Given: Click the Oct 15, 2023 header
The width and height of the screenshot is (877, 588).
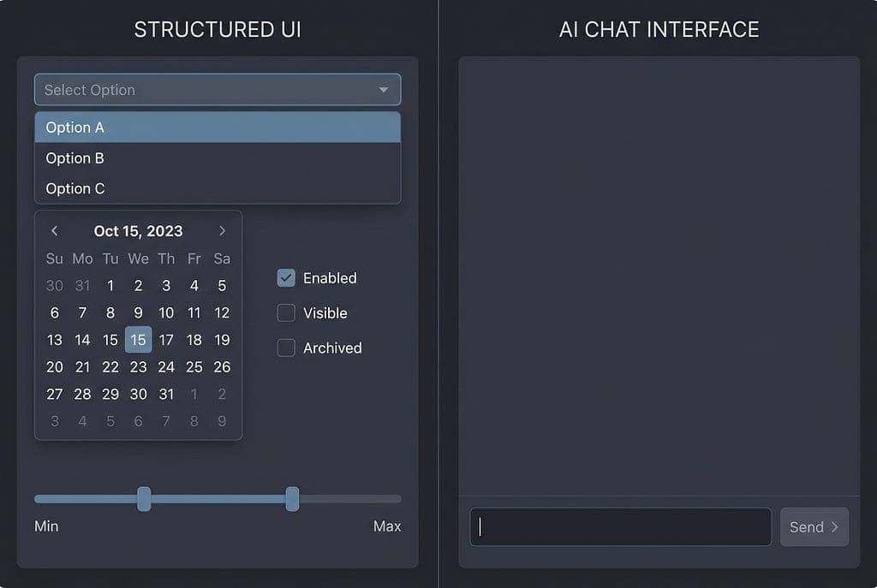Looking at the screenshot, I should pos(139,230).
